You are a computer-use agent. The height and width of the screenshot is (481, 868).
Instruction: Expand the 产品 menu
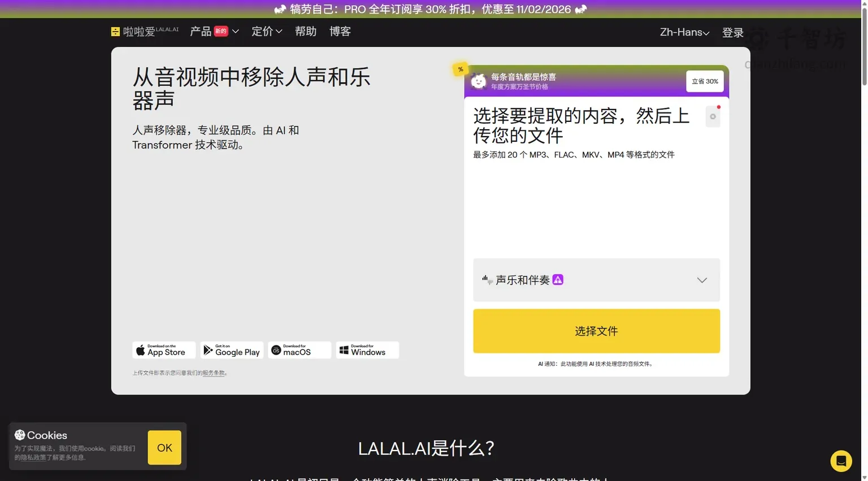[214, 32]
